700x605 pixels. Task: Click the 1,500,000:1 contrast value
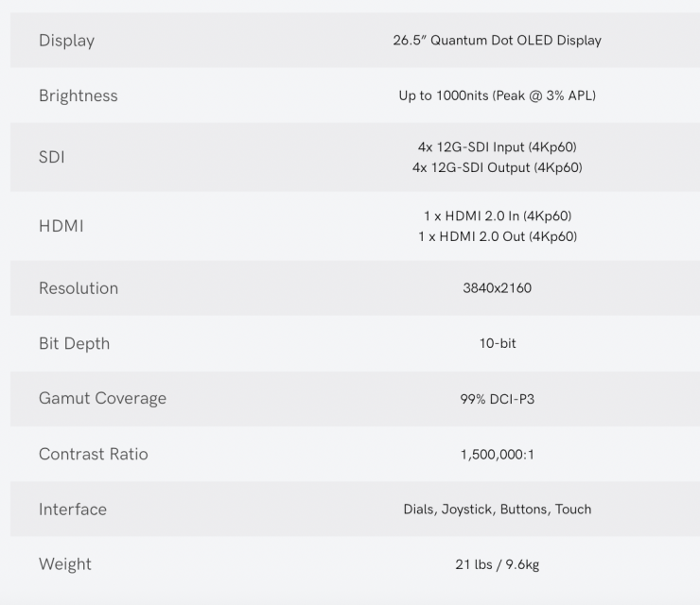(497, 454)
